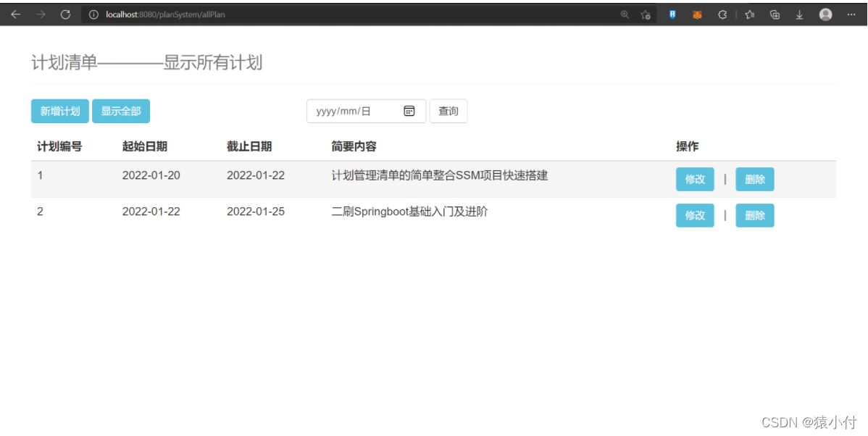Select the 简要内容 column header
This screenshot has width=868, height=436.
[354, 146]
